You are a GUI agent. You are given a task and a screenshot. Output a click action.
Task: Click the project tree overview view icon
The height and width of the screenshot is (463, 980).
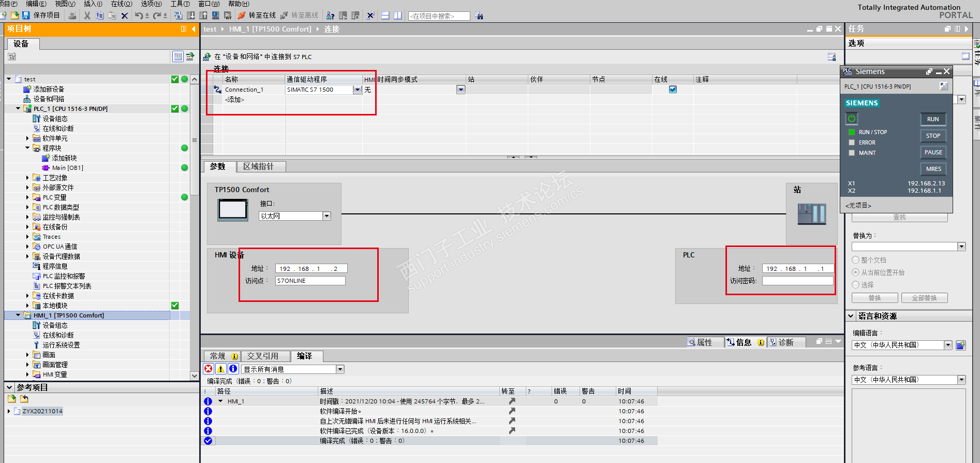[x=178, y=56]
